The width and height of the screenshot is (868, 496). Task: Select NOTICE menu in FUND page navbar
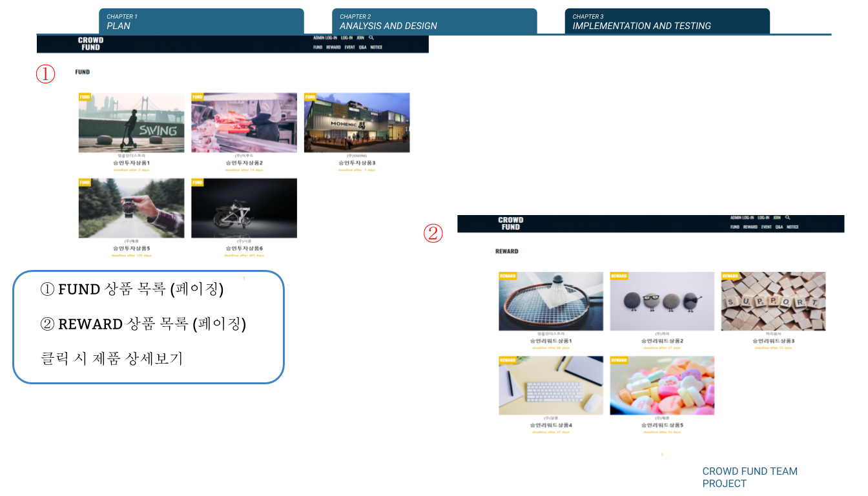pos(376,47)
